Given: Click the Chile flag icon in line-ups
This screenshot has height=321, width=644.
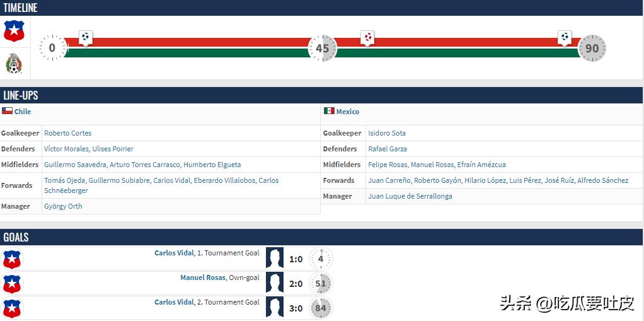Looking at the screenshot, I should pos(7,111).
